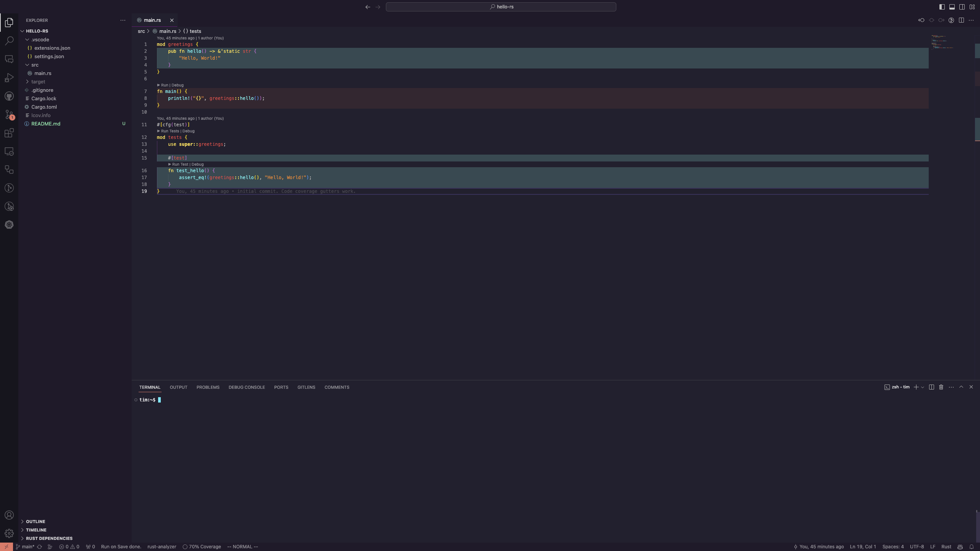The image size is (980, 551).
Task: Collapse the .vscode folder
Action: point(40,39)
